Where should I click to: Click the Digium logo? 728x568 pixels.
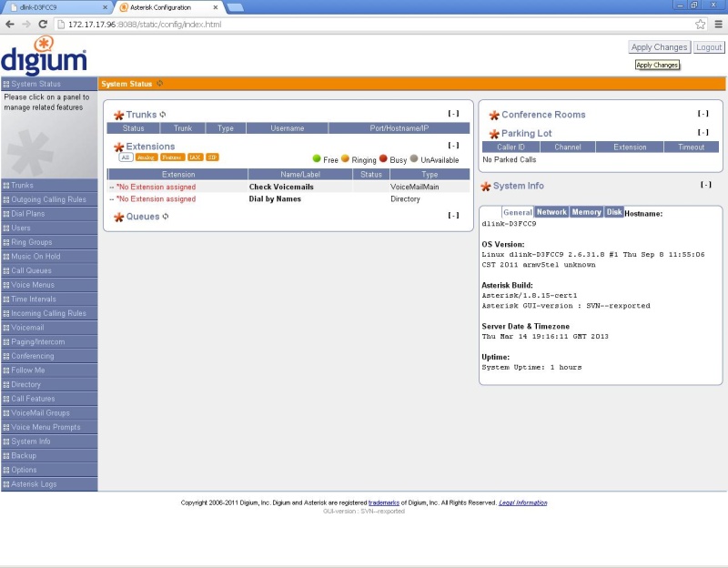tap(44, 56)
